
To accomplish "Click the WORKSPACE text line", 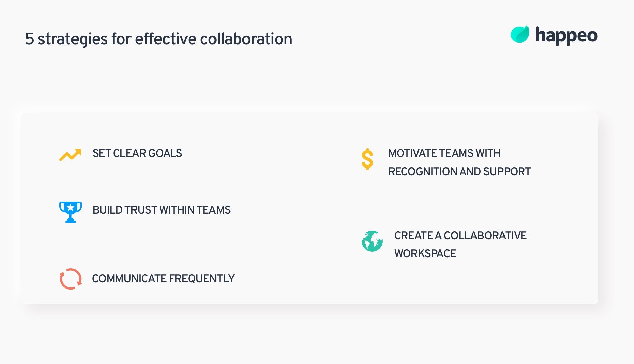I will pyautogui.click(x=425, y=254).
